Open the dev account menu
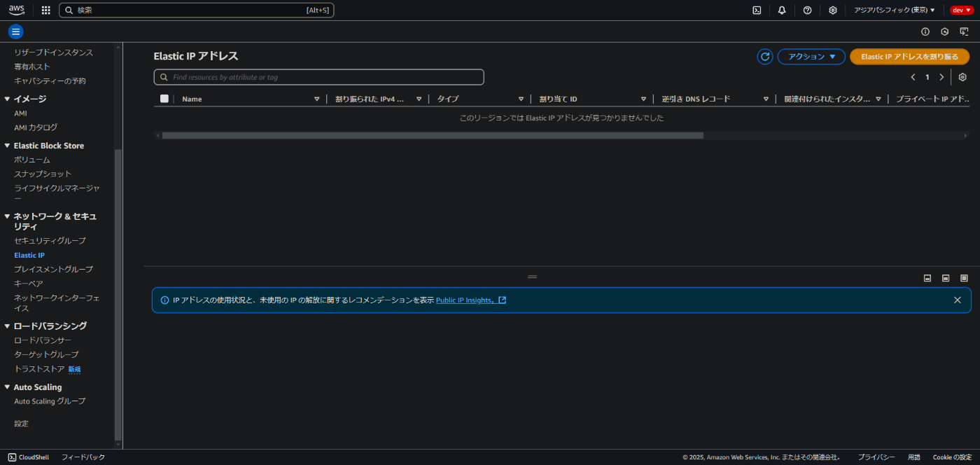The height and width of the screenshot is (465, 980). 961,11
